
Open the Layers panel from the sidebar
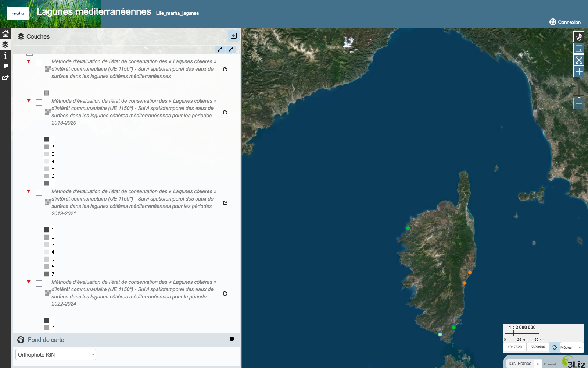click(x=5, y=44)
